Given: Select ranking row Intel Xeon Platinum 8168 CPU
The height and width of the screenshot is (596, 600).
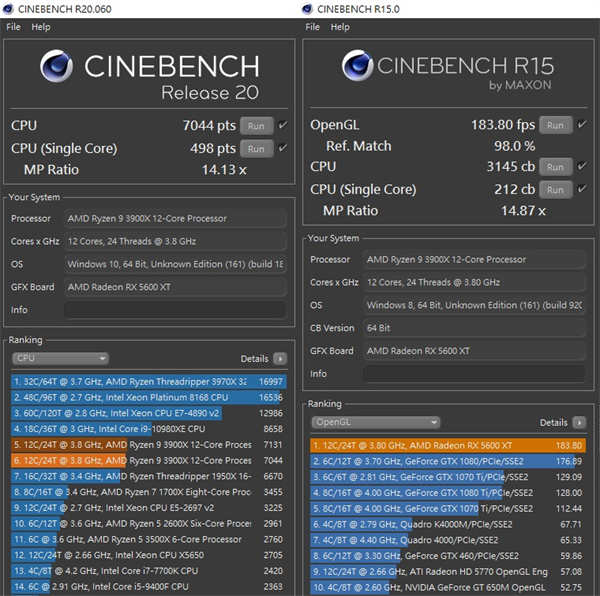Looking at the screenshot, I should click(x=148, y=397).
